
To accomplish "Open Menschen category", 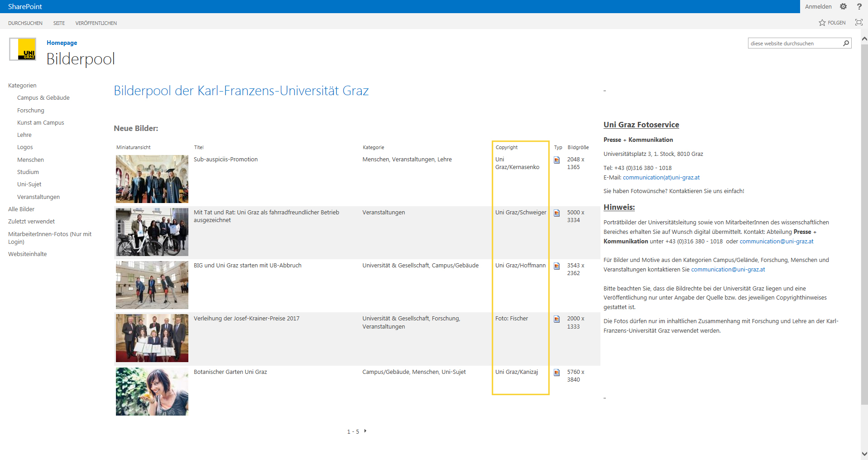I will click(x=30, y=160).
